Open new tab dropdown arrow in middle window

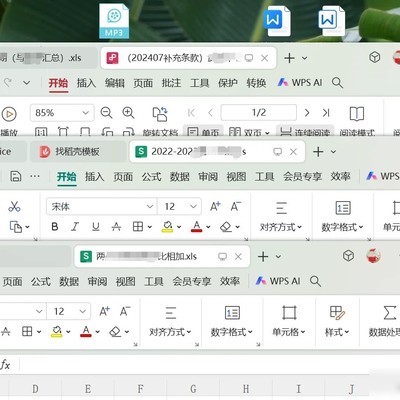click(333, 152)
